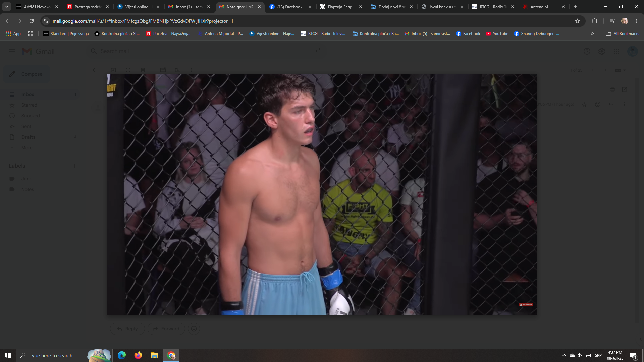Switch to the (13) Facebook tab
The width and height of the screenshot is (644, 362).
click(x=290, y=7)
